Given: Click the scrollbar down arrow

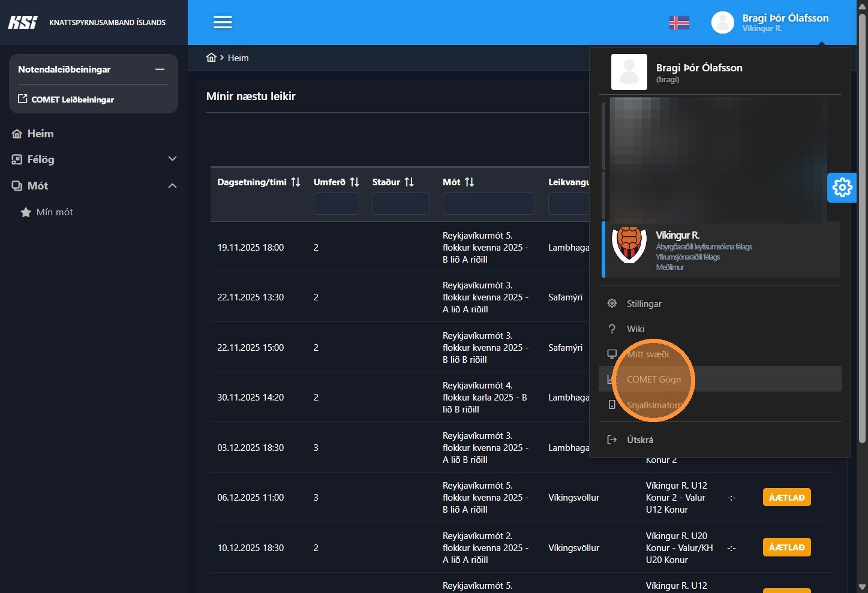Looking at the screenshot, I should coord(862,586).
